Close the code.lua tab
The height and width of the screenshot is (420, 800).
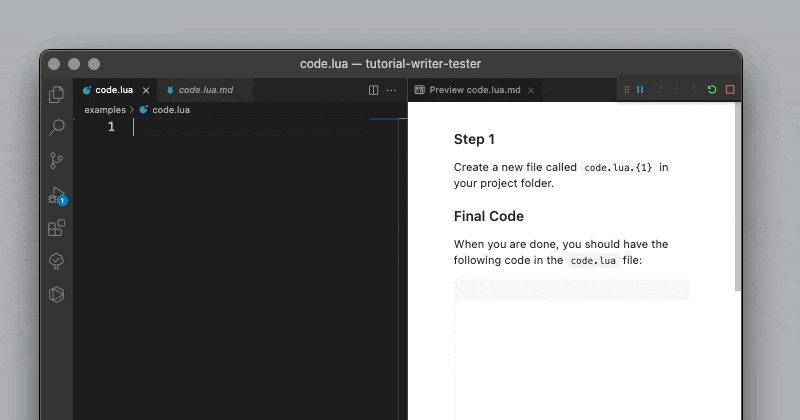[146, 90]
